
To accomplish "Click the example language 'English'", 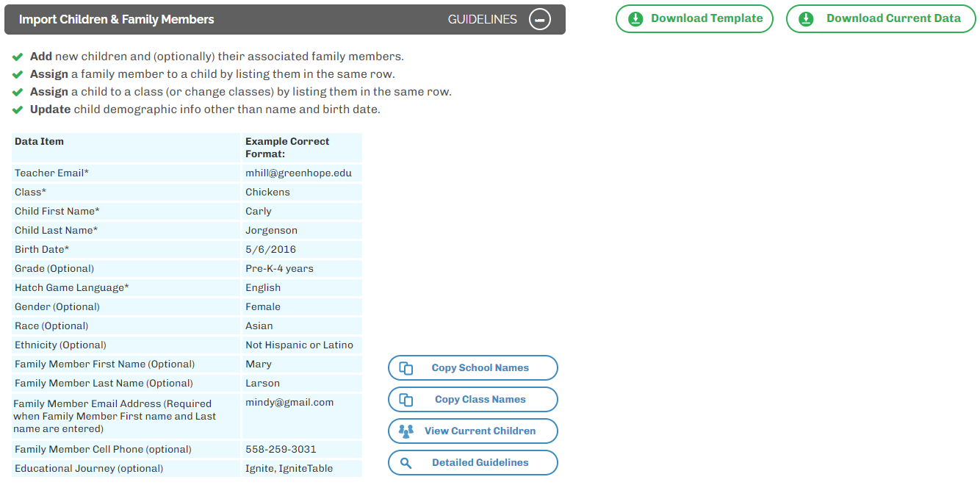I will (263, 287).
